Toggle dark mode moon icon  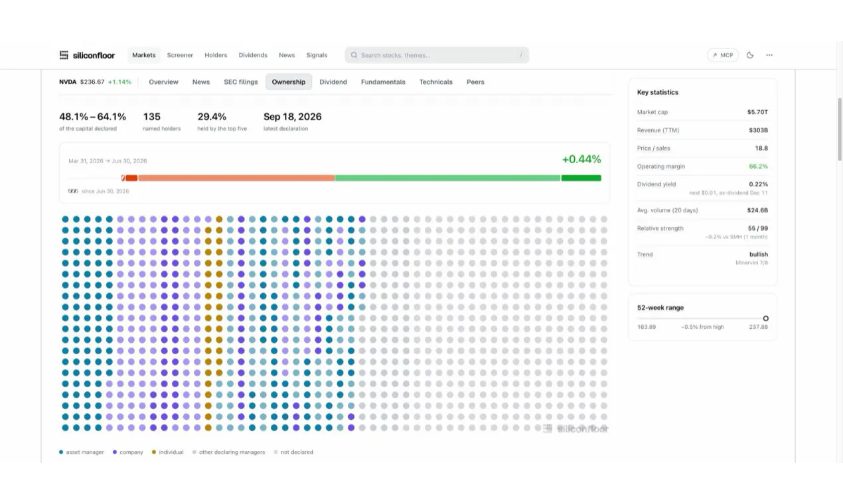point(750,55)
